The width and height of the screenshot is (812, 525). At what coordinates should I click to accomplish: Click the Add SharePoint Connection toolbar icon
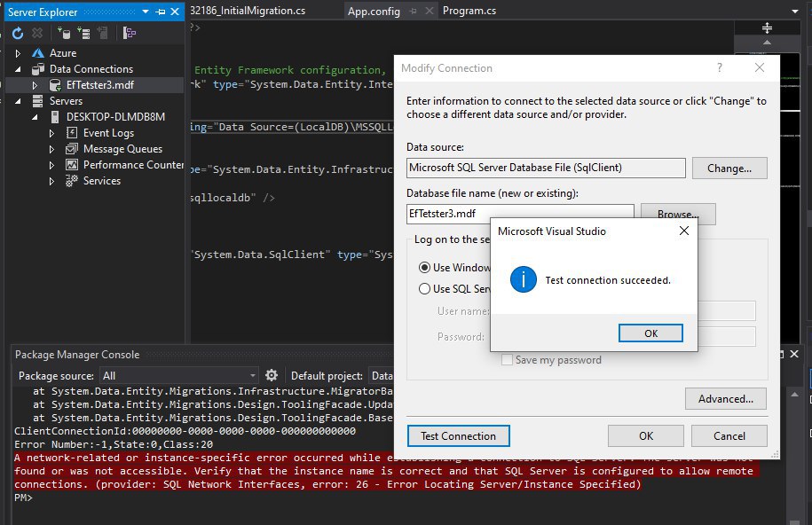pos(103,34)
